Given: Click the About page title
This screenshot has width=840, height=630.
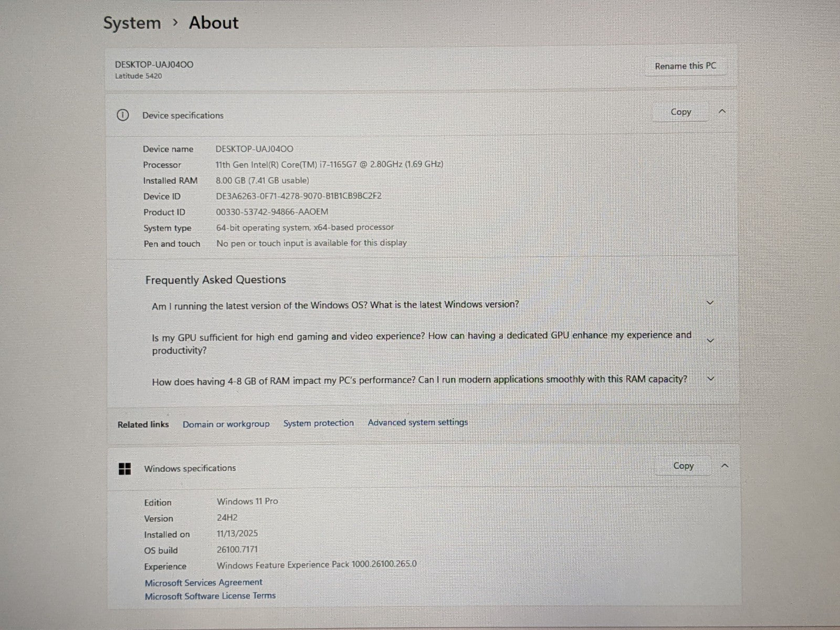Looking at the screenshot, I should pyautogui.click(x=214, y=23).
